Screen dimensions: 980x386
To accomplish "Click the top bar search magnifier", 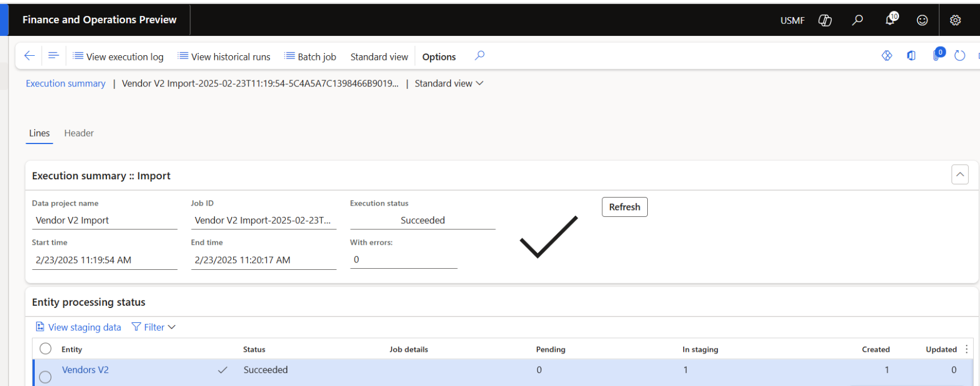I will [x=857, y=20].
